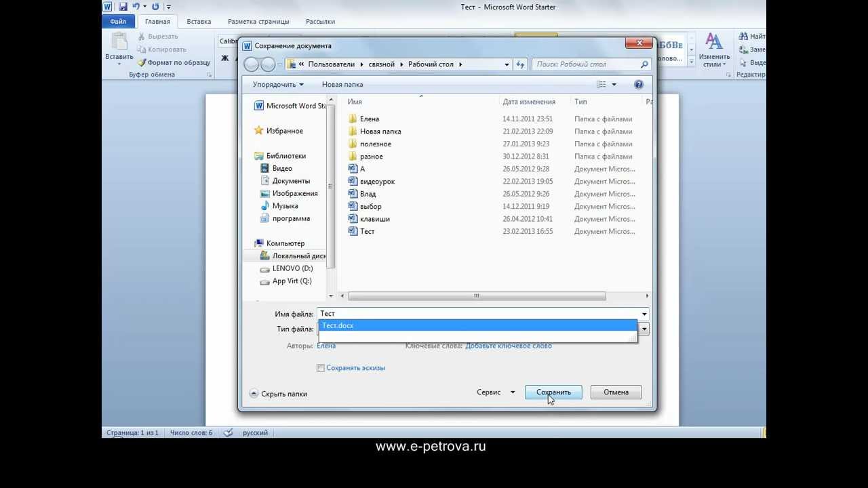This screenshot has width=868, height=488.
Task: Click the refresh icon beside address bar
Action: [520, 64]
